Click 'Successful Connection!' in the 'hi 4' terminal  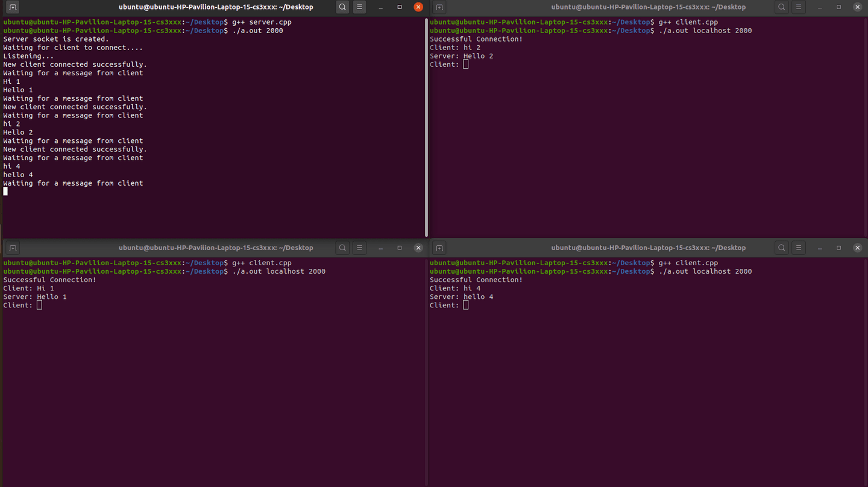(x=476, y=280)
